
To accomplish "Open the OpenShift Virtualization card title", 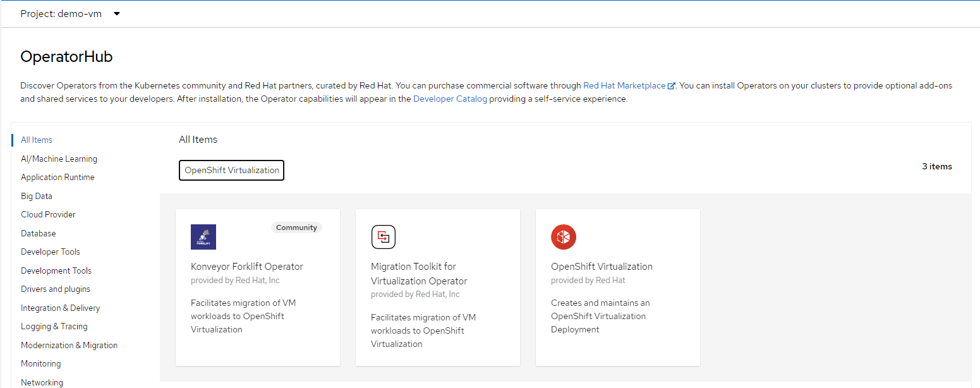I will (602, 267).
